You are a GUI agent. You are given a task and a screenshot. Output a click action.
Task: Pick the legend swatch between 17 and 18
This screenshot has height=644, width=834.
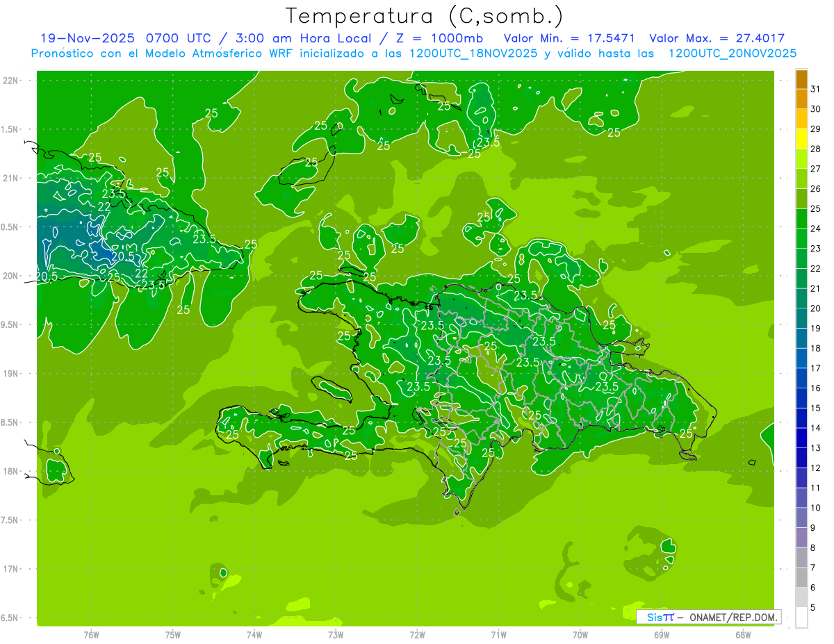801,358
